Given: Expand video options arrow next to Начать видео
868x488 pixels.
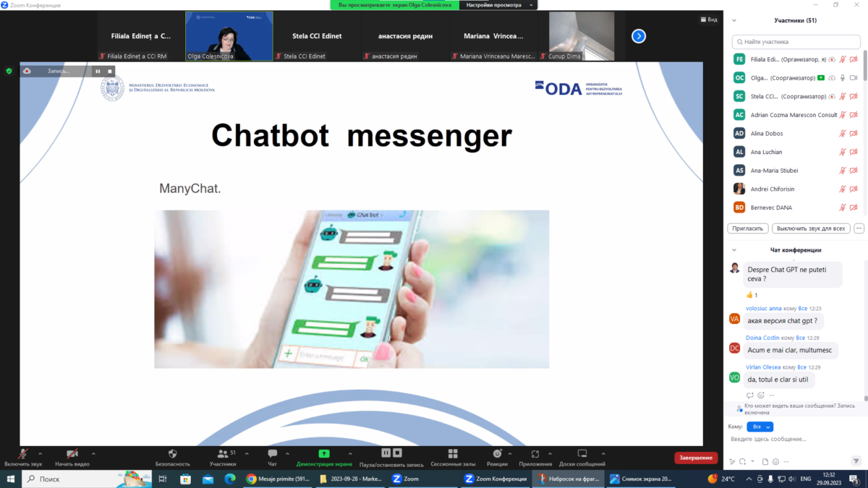Looking at the screenshot, I should pos(93,453).
